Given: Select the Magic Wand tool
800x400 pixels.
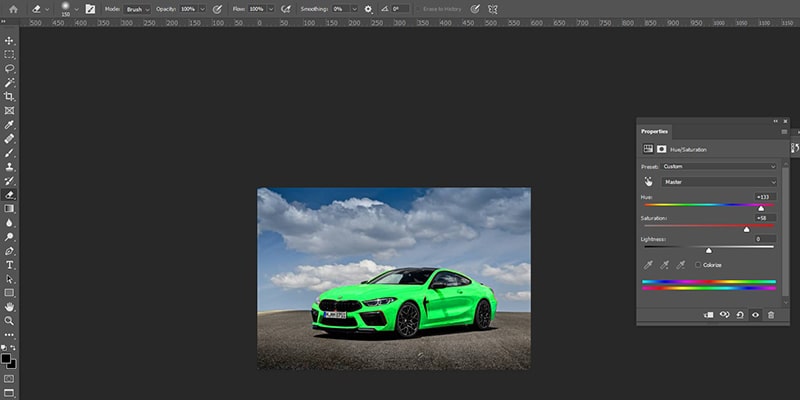Looking at the screenshot, I should tap(9, 83).
